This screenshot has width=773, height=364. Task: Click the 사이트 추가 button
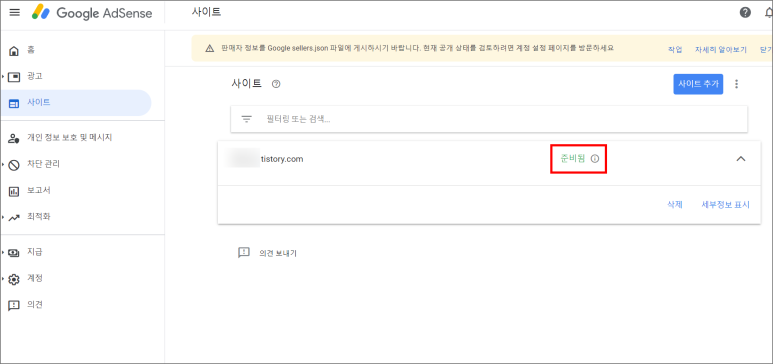pyautogui.click(x=698, y=84)
